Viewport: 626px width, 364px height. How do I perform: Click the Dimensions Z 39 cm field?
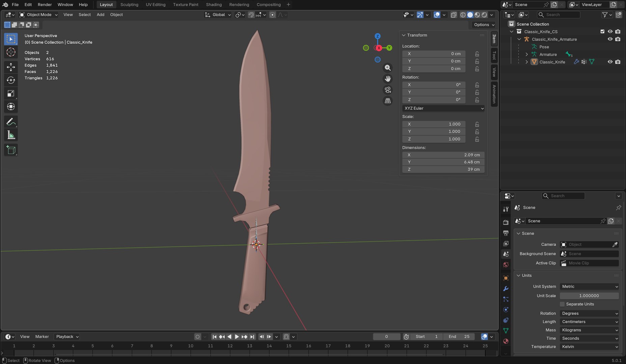pyautogui.click(x=444, y=170)
